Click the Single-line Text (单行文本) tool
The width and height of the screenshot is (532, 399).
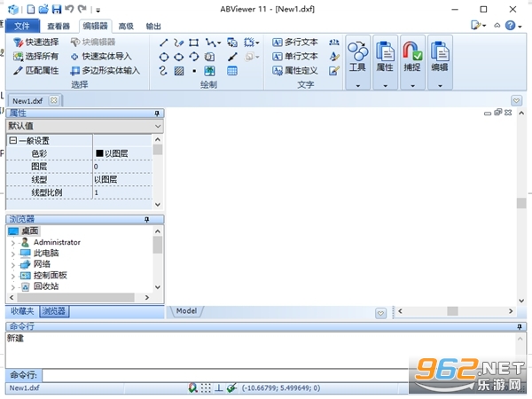click(x=295, y=57)
